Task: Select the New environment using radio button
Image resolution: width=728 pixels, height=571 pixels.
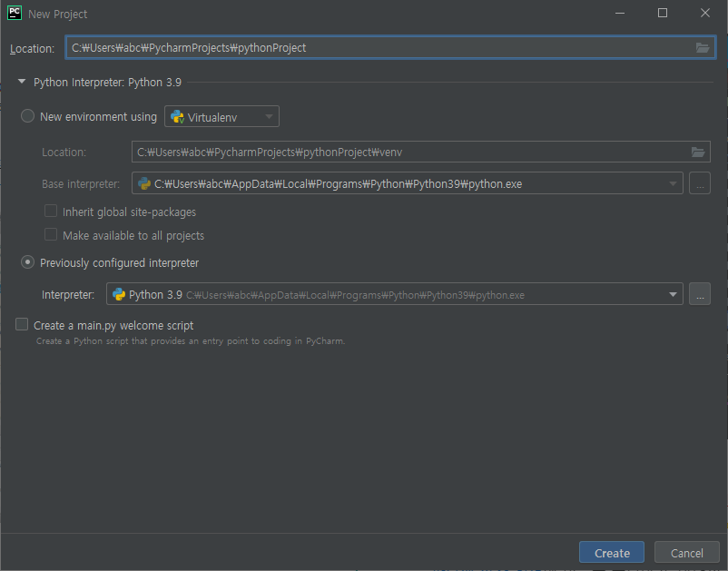Action: pos(27,116)
